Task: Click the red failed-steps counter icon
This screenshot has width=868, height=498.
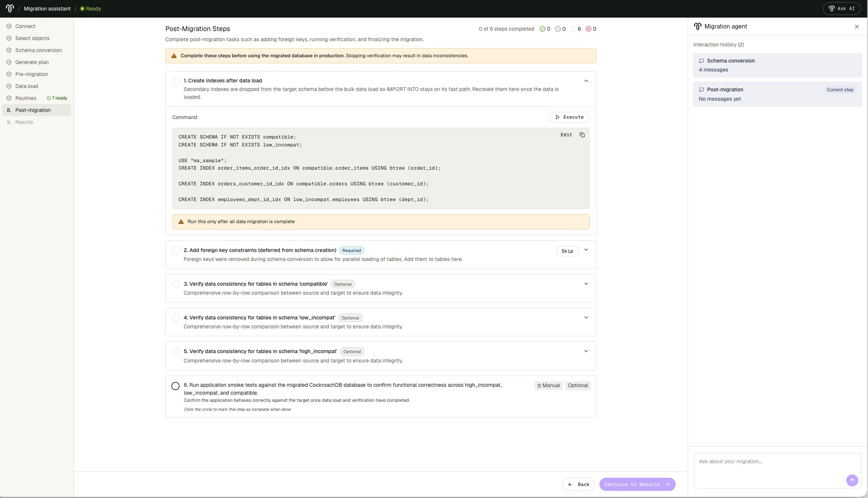Action: 588,29
